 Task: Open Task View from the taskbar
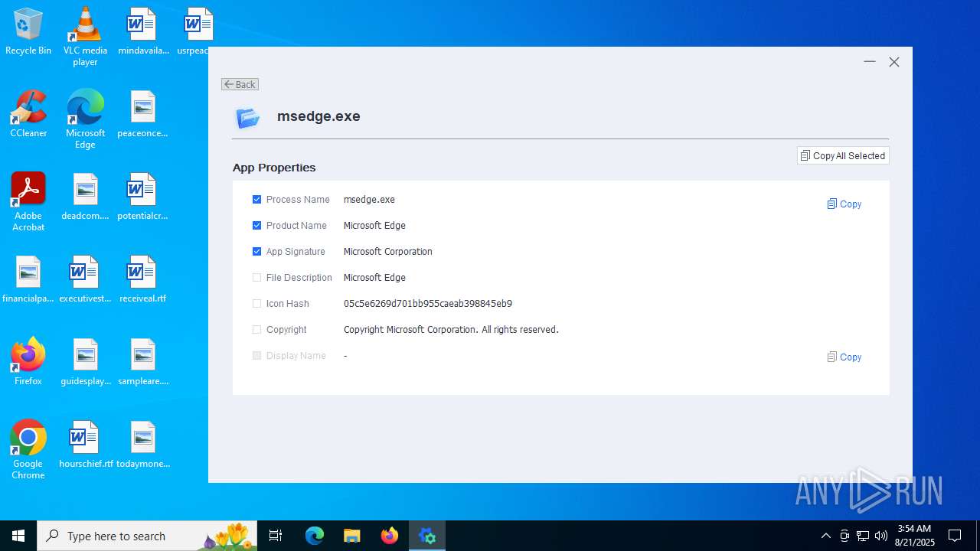pos(276,536)
